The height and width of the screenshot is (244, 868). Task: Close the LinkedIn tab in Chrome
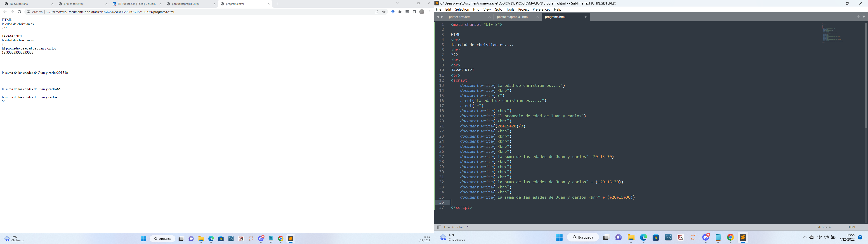tap(160, 4)
